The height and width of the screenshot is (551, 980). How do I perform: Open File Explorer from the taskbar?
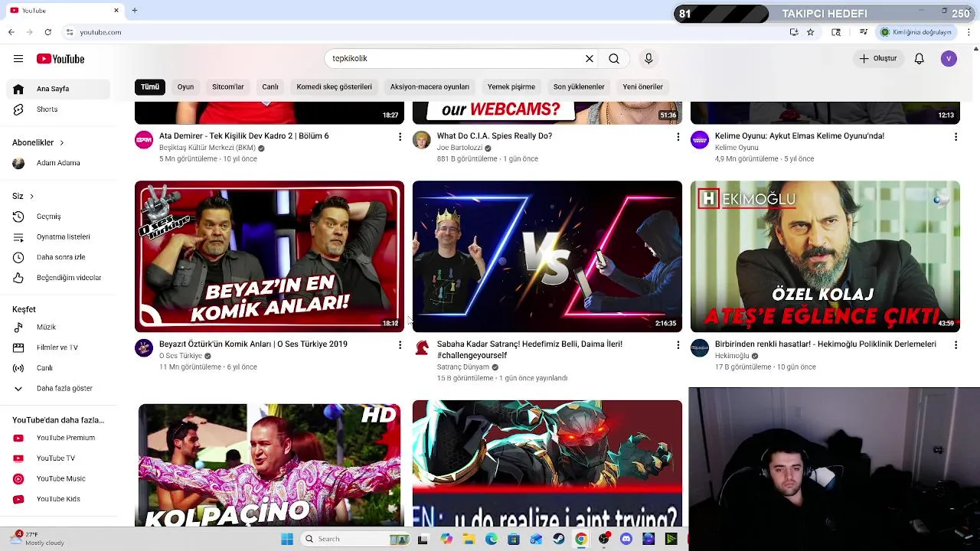pyautogui.click(x=469, y=539)
